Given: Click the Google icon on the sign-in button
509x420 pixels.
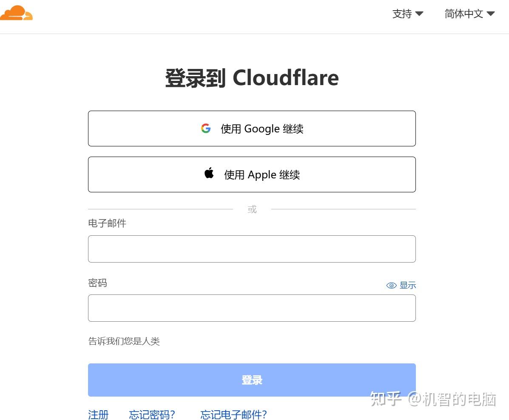Looking at the screenshot, I should pos(206,128).
